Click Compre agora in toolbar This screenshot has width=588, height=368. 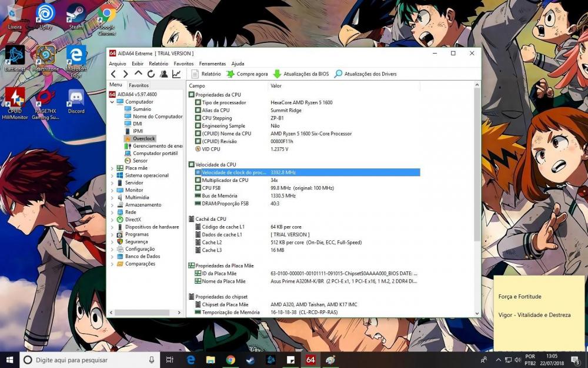pyautogui.click(x=247, y=74)
